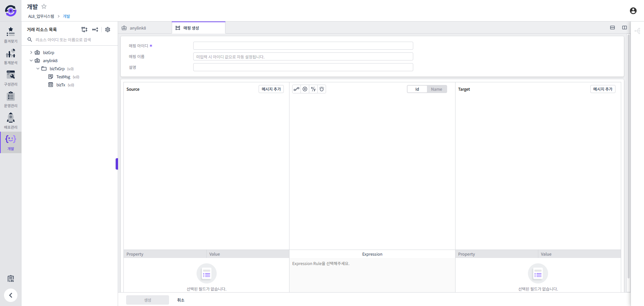
Task: Select the bizTxGrp folder label
Action: coord(57,69)
